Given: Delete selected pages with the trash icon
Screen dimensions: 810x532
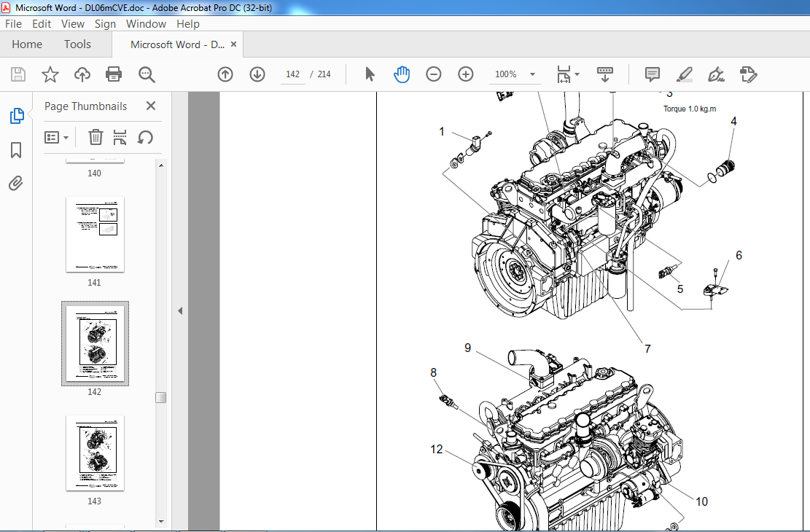Looking at the screenshot, I should click(96, 138).
